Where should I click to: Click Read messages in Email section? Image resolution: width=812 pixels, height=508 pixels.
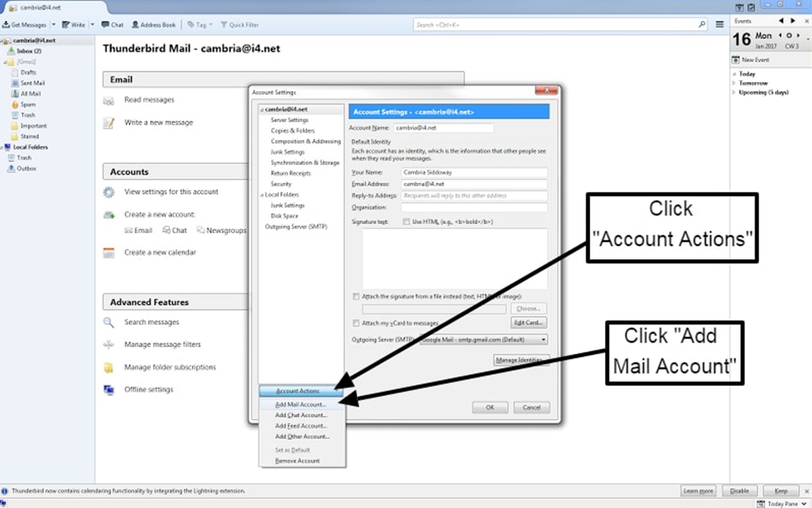pos(149,100)
